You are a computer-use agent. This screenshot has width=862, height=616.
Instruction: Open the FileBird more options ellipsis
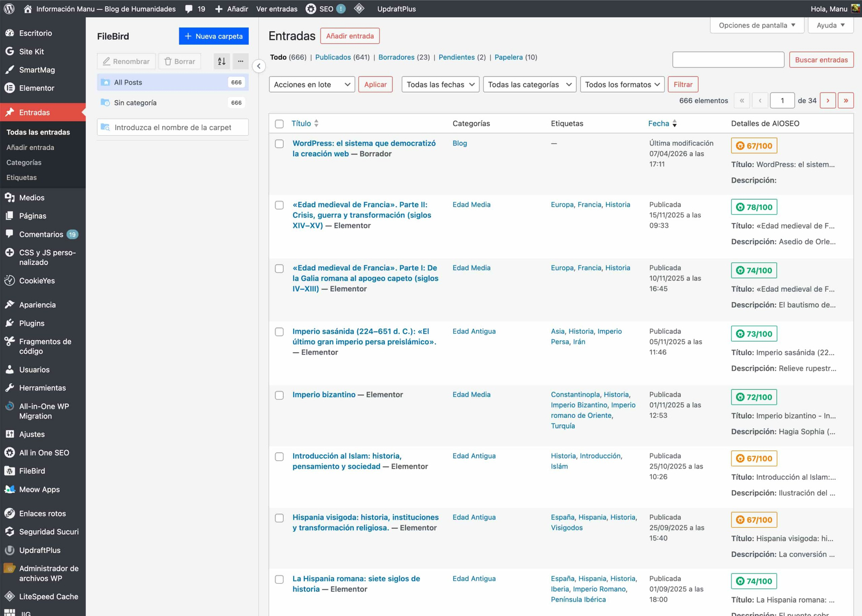pyautogui.click(x=241, y=61)
